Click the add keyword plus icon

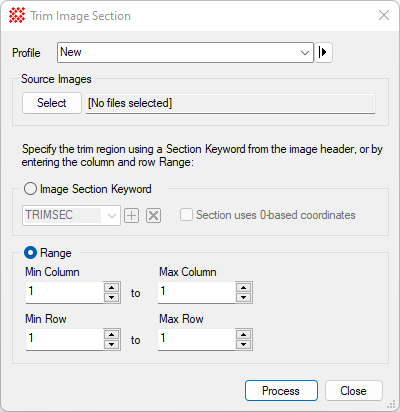[132, 216]
